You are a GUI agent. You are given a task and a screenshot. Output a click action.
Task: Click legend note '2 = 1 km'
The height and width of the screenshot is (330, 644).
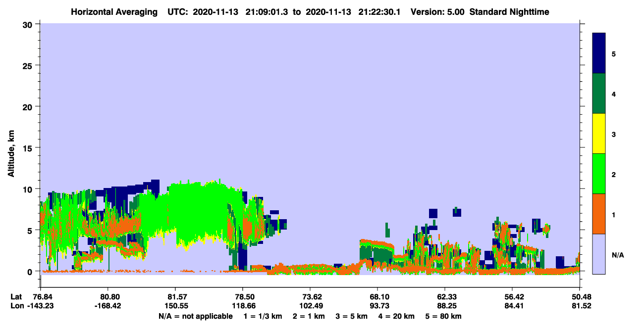(310, 316)
